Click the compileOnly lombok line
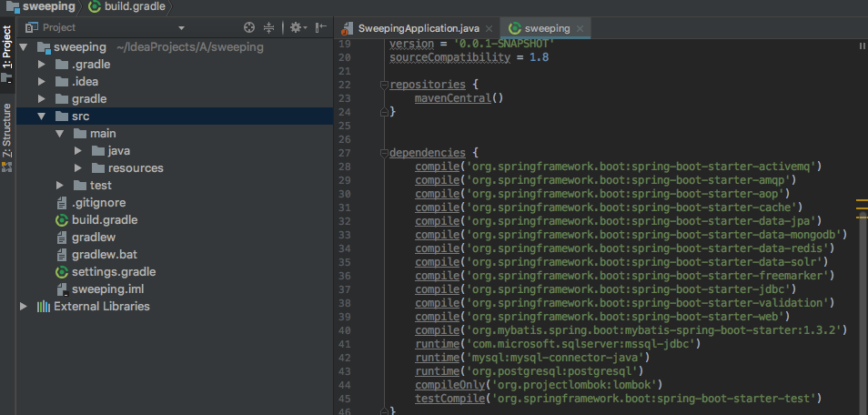868x415 pixels. [539, 385]
